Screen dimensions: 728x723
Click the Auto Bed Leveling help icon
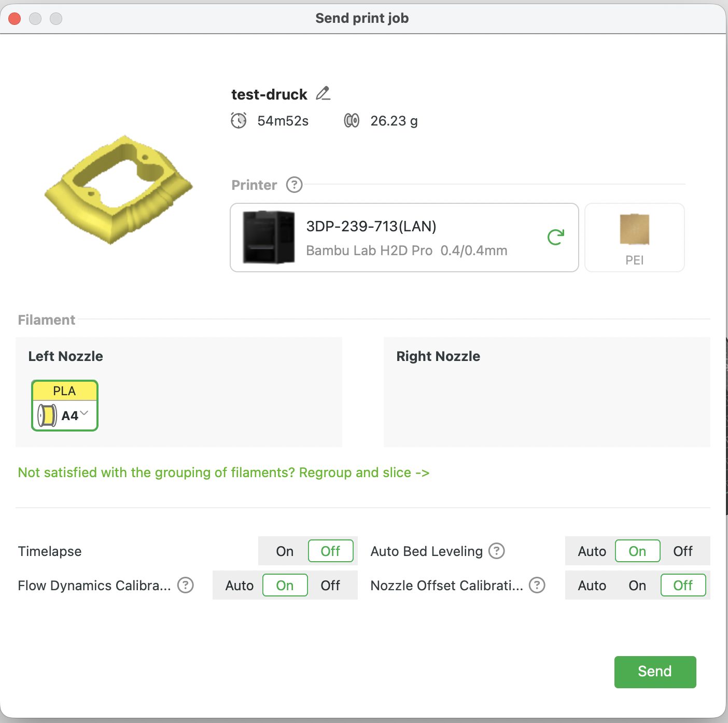click(x=497, y=551)
